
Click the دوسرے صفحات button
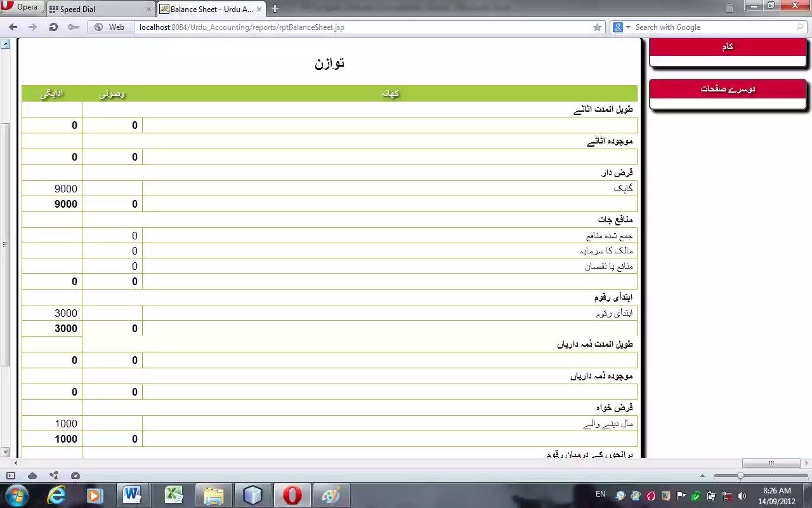pyautogui.click(x=727, y=89)
